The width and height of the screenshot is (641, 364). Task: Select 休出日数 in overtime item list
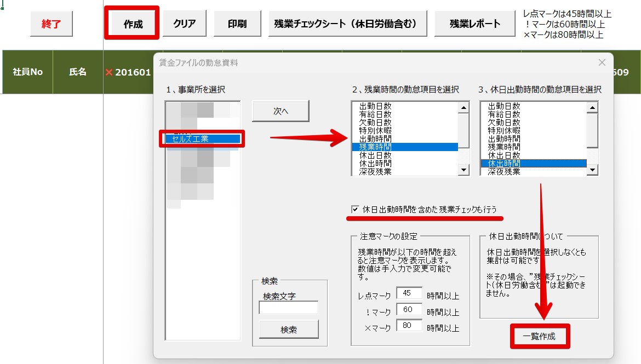coord(405,155)
